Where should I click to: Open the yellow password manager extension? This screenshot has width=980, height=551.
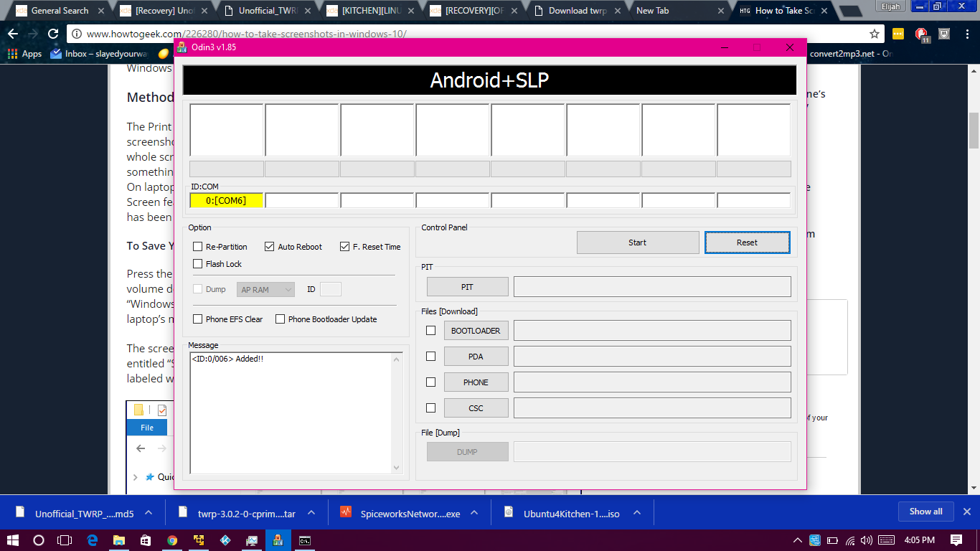898,34
